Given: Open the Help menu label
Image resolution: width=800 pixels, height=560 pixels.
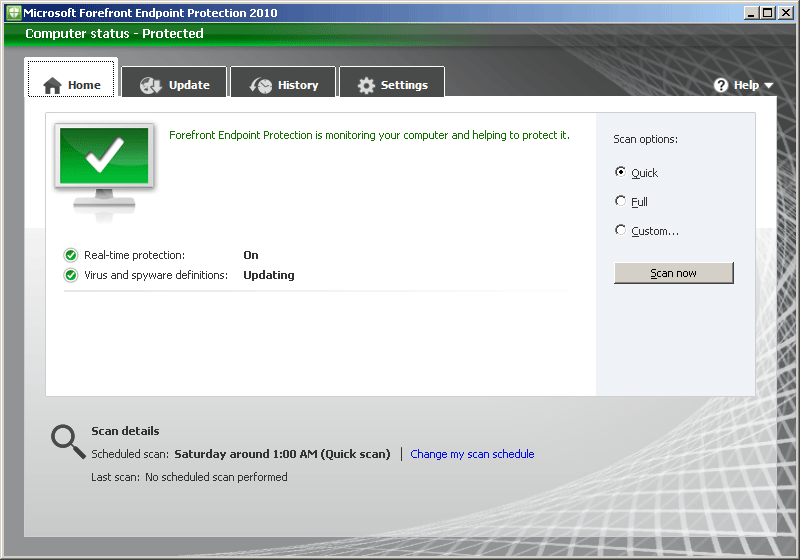Looking at the screenshot, I should click(x=746, y=85).
